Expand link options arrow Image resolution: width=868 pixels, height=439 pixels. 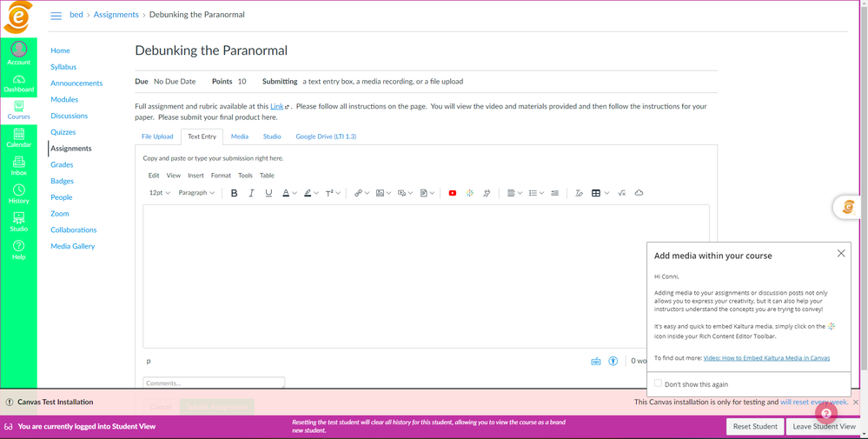pyautogui.click(x=367, y=193)
